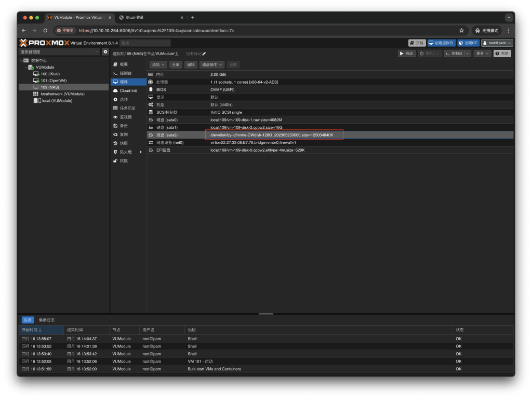Open the 服务器视图 view dropdown
The image size is (532, 399).
click(x=59, y=52)
